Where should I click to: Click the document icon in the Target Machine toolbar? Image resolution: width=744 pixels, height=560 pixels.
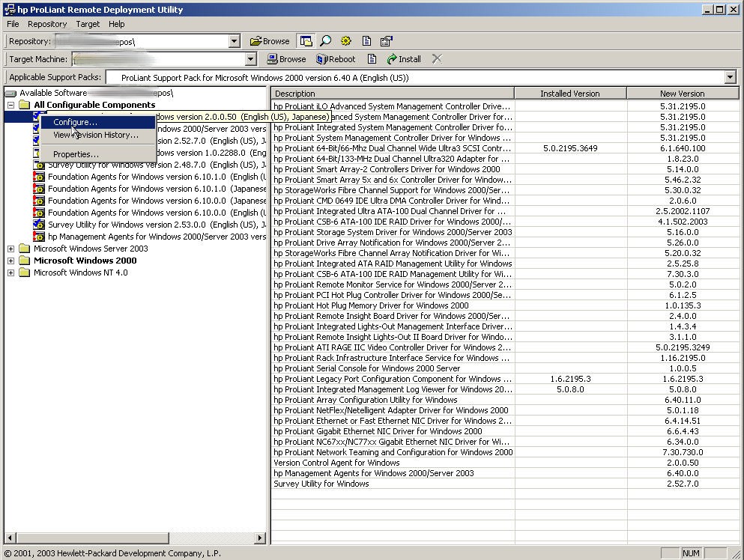tap(372, 59)
